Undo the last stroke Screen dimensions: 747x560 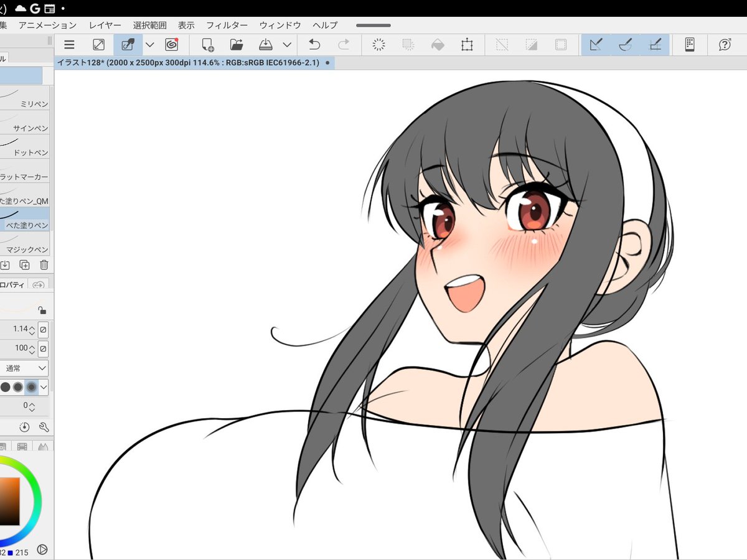[x=314, y=45]
